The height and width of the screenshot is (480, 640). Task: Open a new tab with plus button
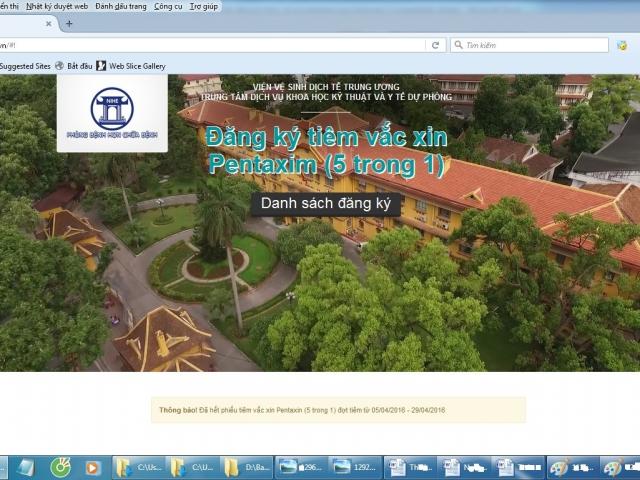tap(69, 24)
